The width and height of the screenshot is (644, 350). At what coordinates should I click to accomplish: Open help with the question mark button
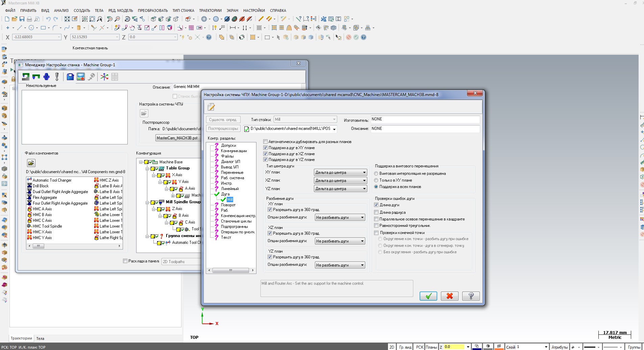point(471,296)
